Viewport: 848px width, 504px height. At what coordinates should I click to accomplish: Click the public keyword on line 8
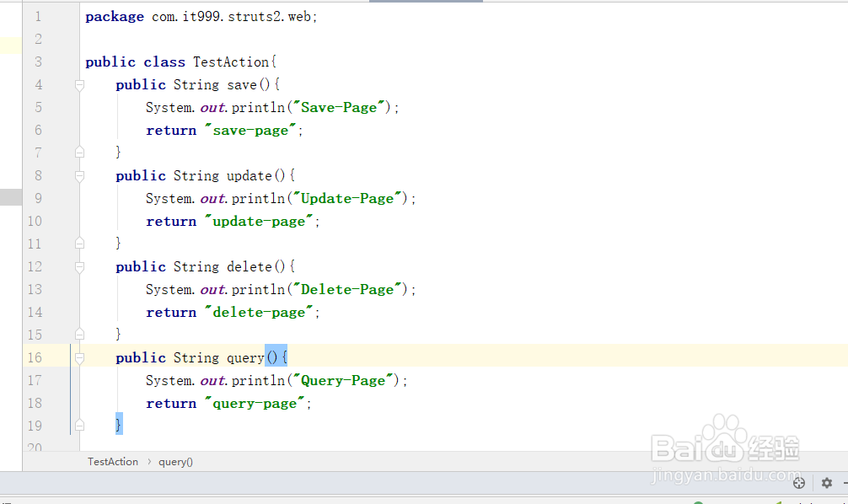click(141, 176)
